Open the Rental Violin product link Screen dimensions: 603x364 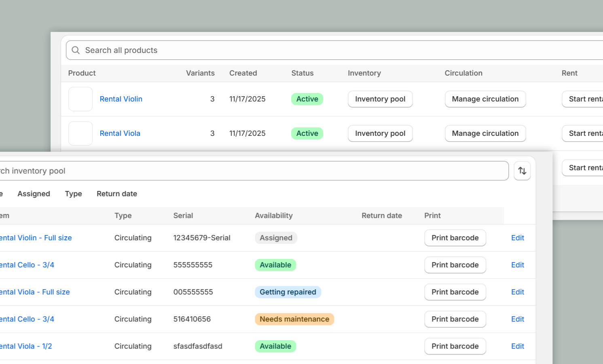click(121, 99)
